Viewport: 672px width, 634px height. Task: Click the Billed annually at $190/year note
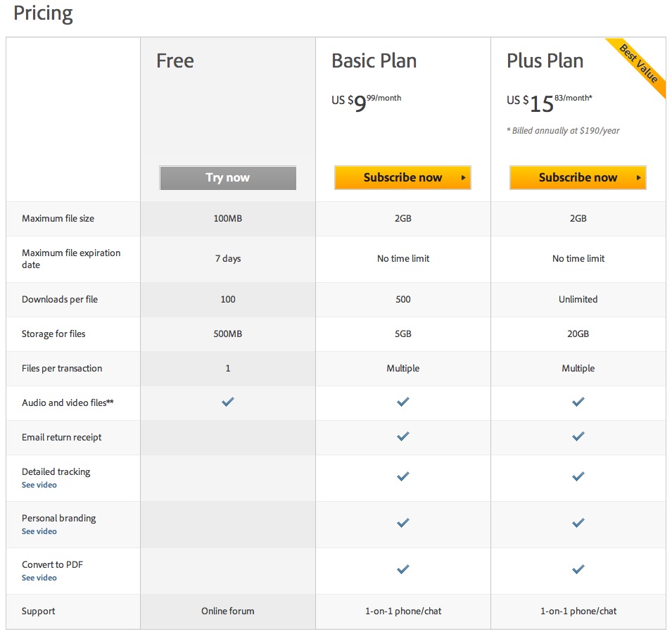563,130
